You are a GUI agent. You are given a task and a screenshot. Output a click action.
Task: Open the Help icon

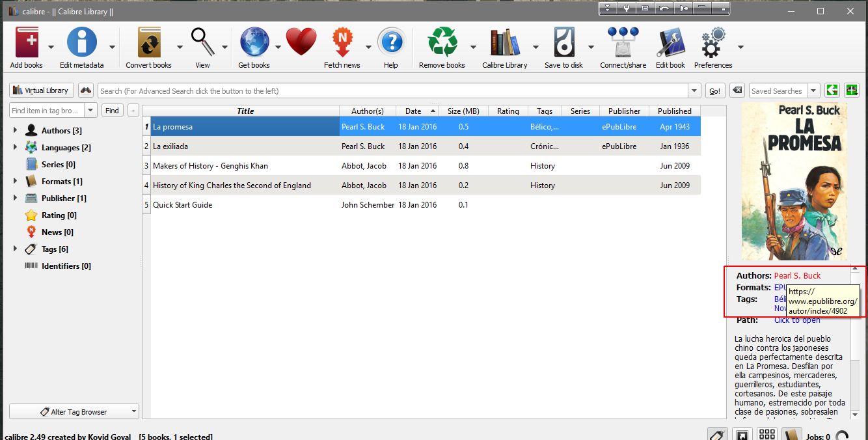click(x=391, y=43)
